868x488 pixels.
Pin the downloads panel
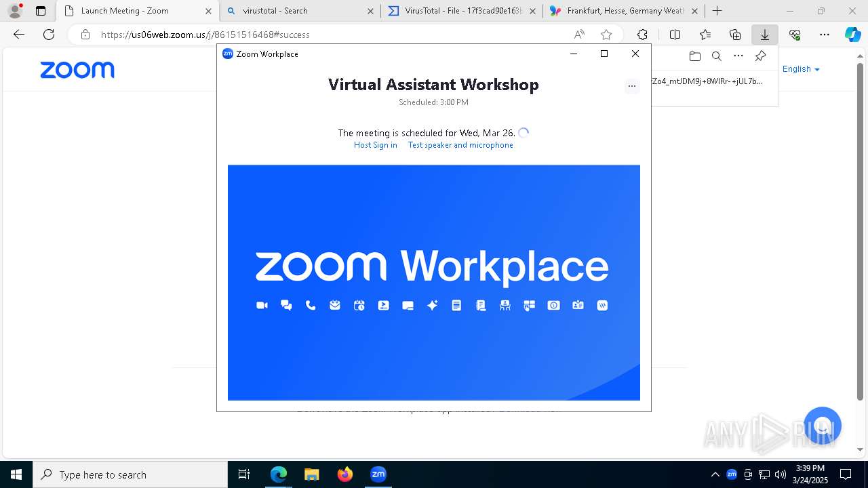pos(761,56)
